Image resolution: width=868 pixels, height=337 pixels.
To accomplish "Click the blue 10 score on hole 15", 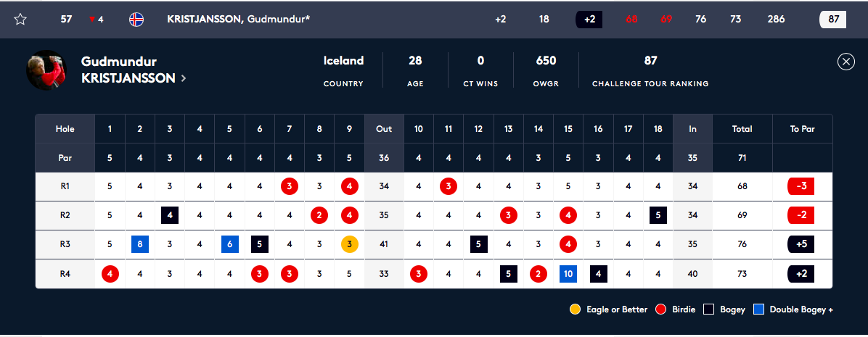I will [x=568, y=274].
